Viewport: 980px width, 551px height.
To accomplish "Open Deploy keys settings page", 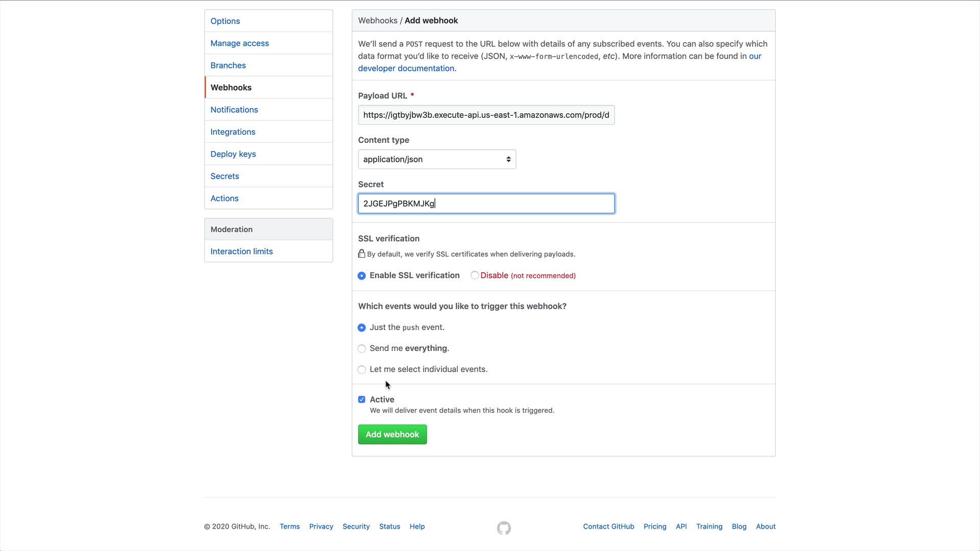I will tap(233, 154).
